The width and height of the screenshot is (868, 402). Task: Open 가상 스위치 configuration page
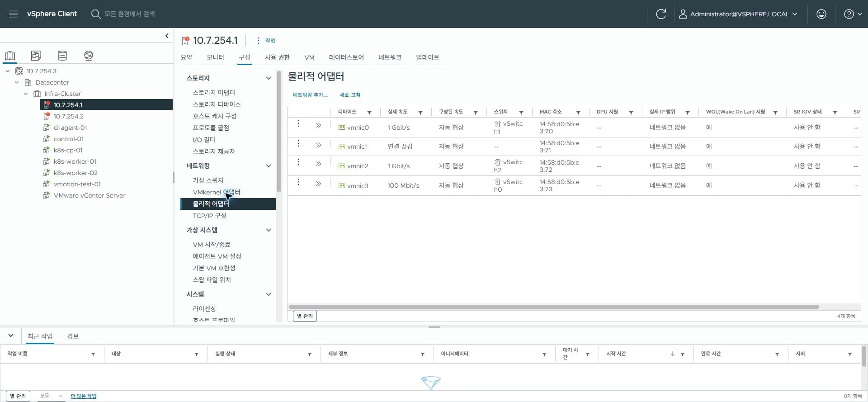[x=208, y=180]
